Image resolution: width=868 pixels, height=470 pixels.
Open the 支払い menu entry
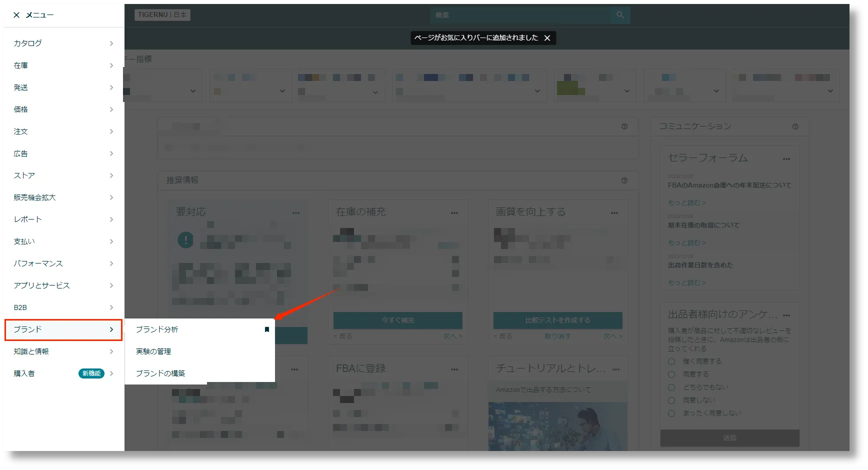pos(63,241)
